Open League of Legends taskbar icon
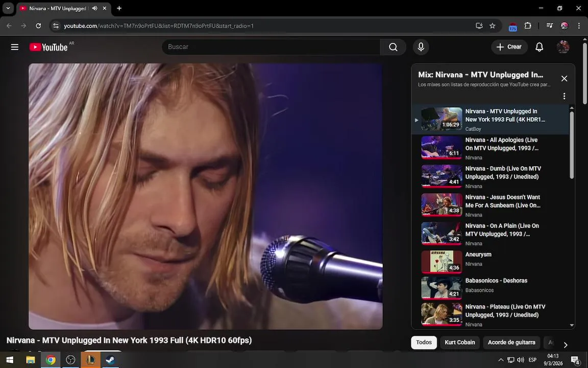The width and height of the screenshot is (588, 368). coord(90,360)
